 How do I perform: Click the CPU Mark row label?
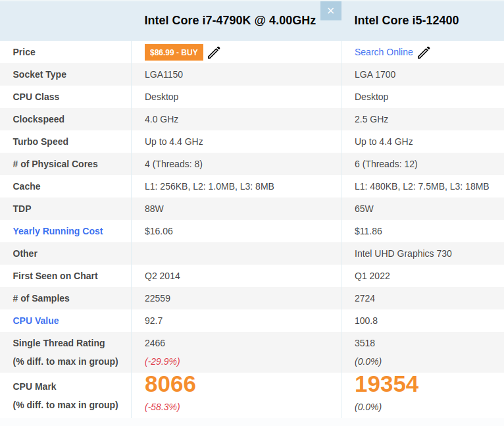point(34,386)
